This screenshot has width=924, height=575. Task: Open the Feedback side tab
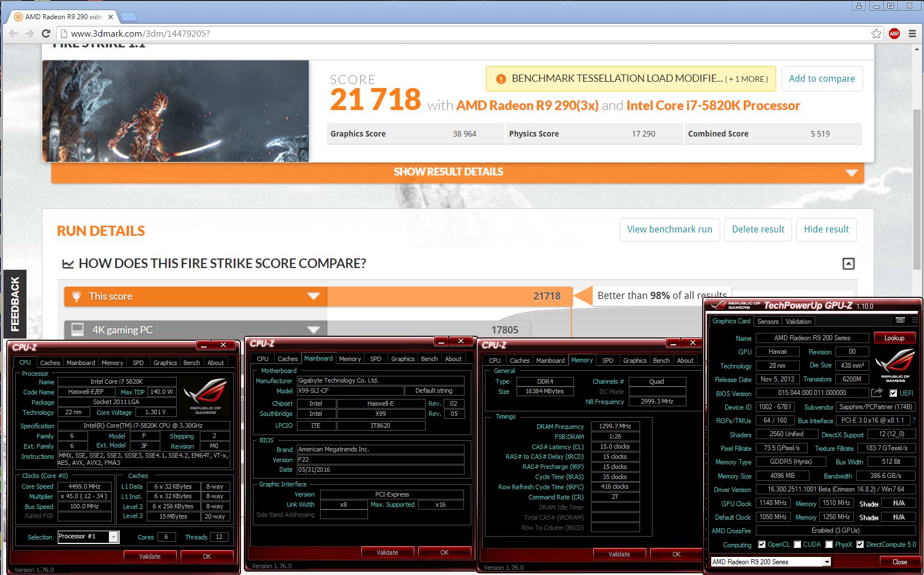click(15, 303)
